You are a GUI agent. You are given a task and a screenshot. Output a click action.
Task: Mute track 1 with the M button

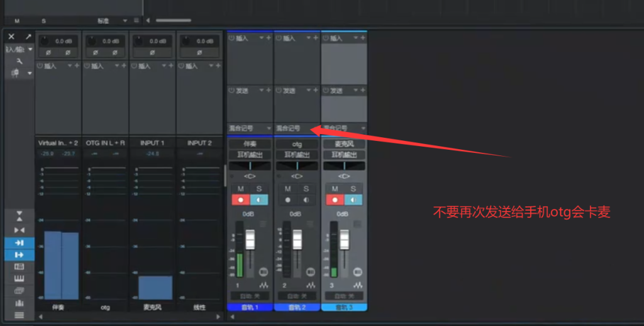tap(241, 189)
